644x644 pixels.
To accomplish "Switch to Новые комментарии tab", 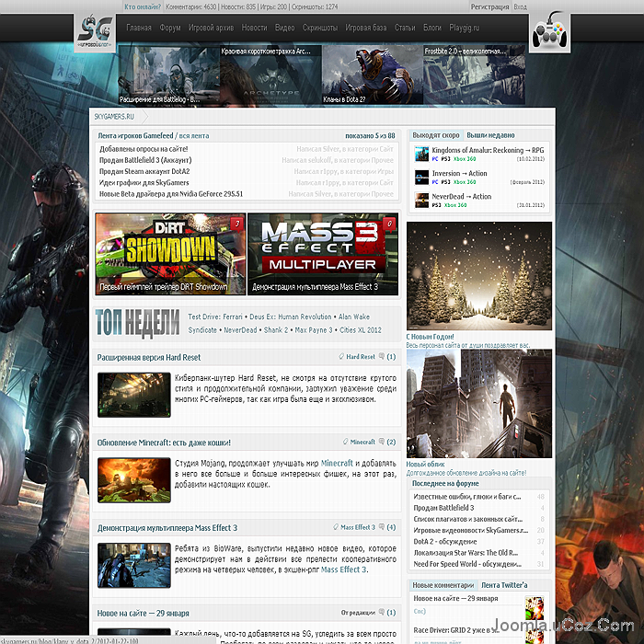I will point(443,585).
